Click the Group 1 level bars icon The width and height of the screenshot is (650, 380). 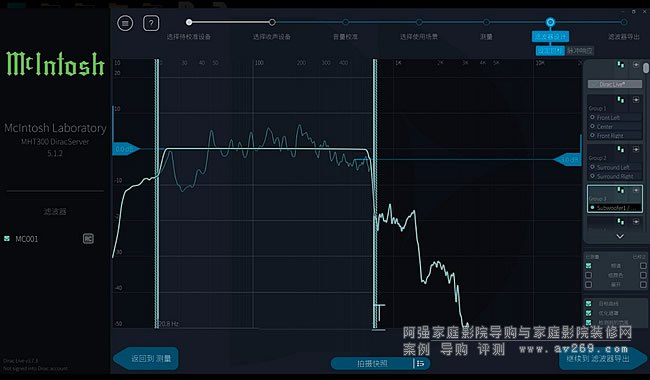tap(621, 100)
